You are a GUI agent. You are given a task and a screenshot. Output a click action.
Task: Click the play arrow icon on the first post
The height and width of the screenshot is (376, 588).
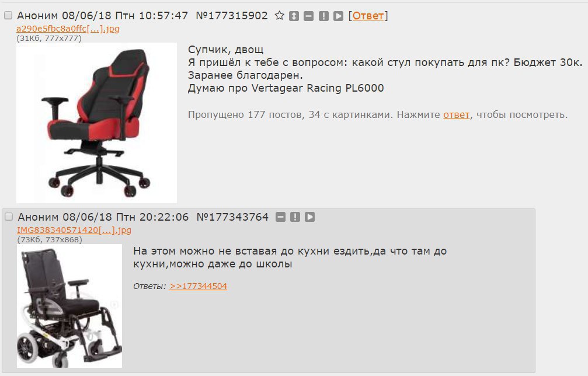point(338,16)
